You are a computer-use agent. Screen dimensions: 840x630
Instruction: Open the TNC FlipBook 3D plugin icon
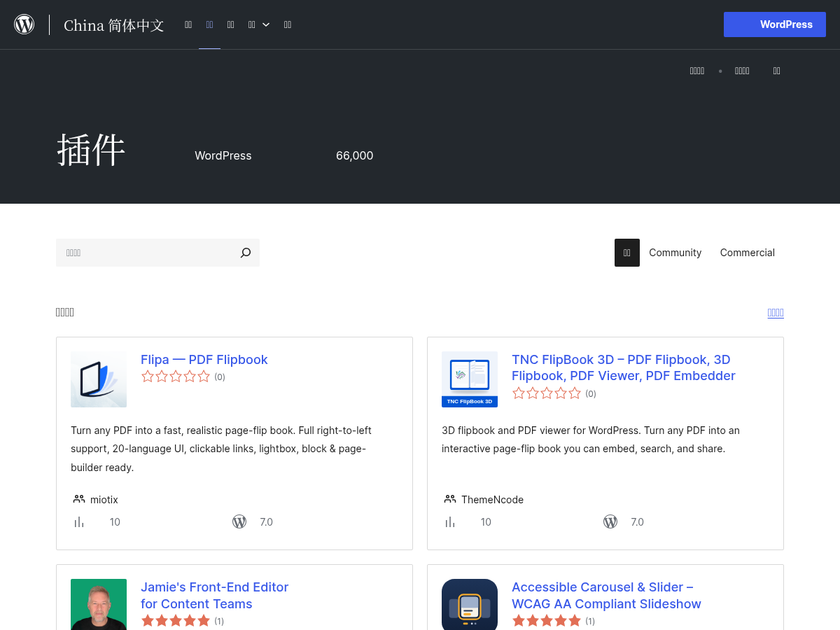pos(470,379)
